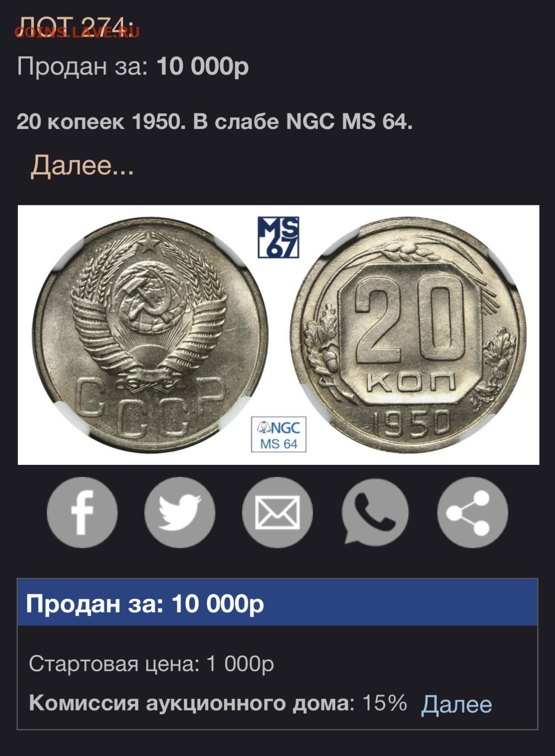The width and height of the screenshot is (555, 756).
Task: Send the lot by email envelope icon
Action: click(x=277, y=512)
